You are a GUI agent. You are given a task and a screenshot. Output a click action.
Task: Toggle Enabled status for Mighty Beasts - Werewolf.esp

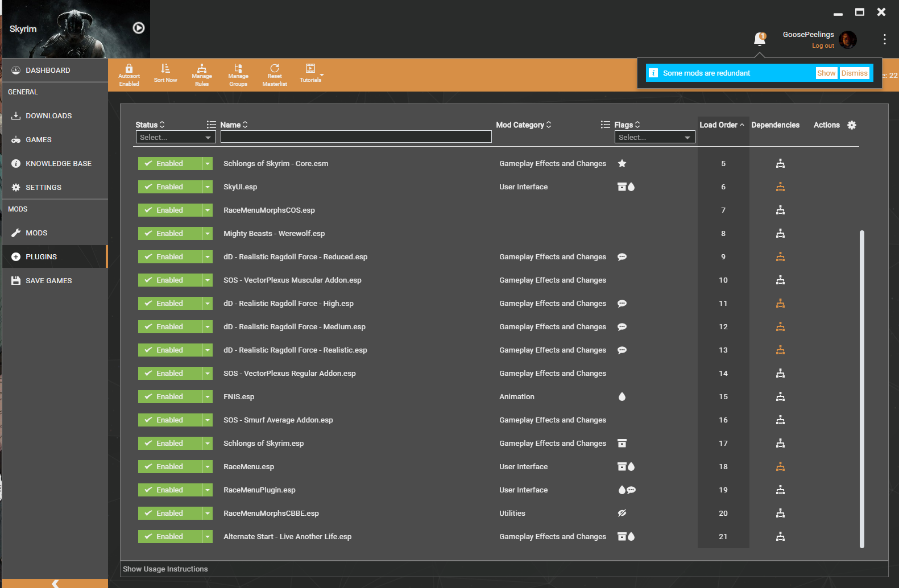point(170,234)
